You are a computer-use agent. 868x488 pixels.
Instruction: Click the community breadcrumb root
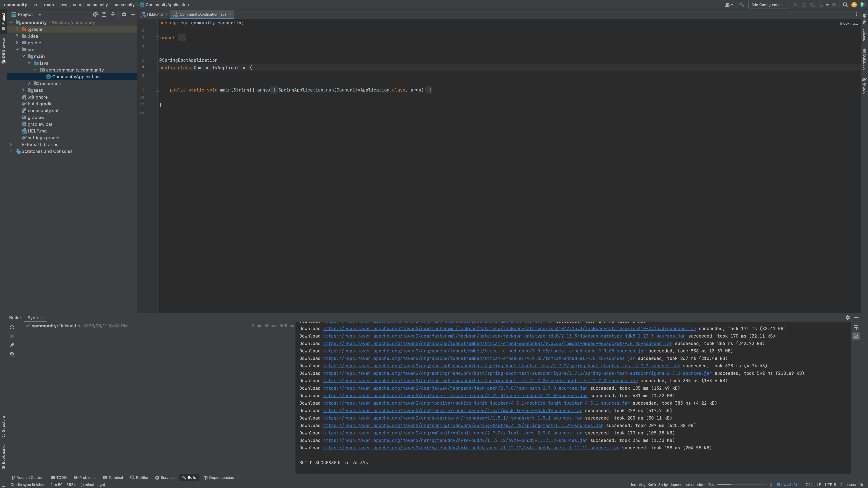pyautogui.click(x=15, y=5)
